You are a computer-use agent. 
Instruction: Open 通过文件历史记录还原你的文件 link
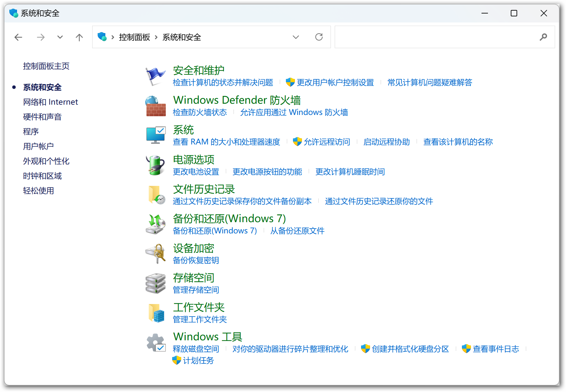pyautogui.click(x=379, y=201)
